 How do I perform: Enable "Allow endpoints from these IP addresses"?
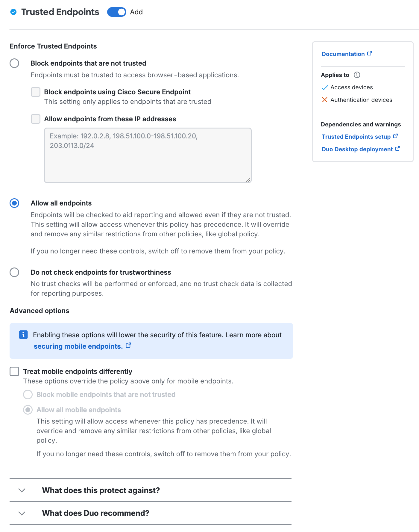click(35, 119)
